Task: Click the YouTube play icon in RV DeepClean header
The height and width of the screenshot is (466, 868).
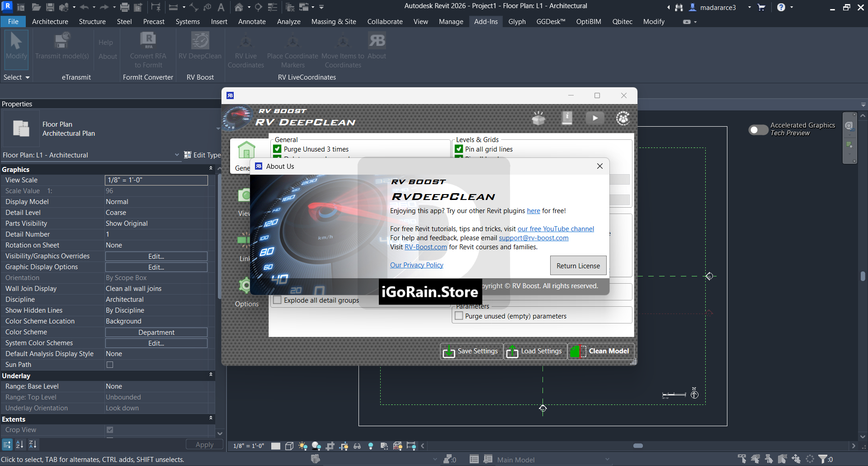Action: pos(595,118)
